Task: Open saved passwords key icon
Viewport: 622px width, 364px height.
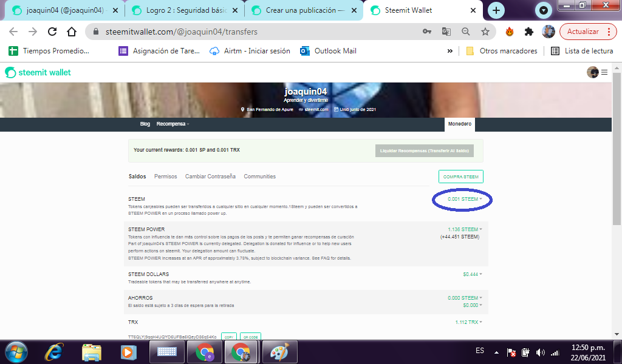Action: [427, 32]
